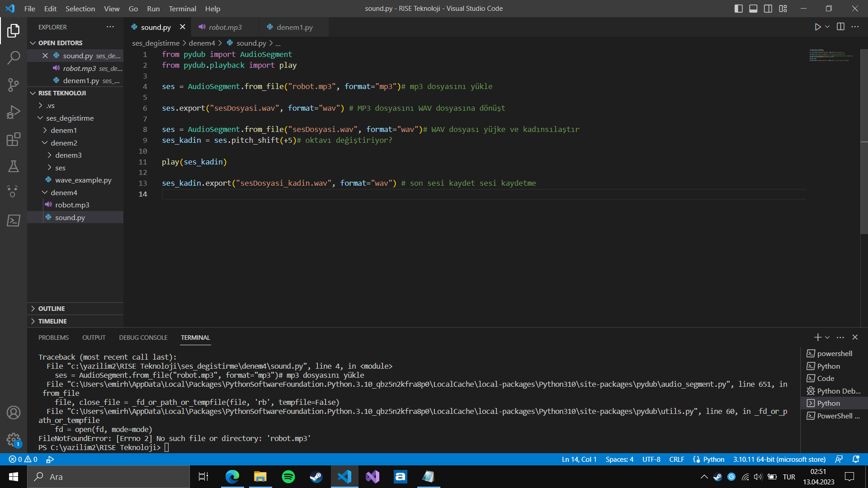Expand the OUTLINE section

coord(52,309)
